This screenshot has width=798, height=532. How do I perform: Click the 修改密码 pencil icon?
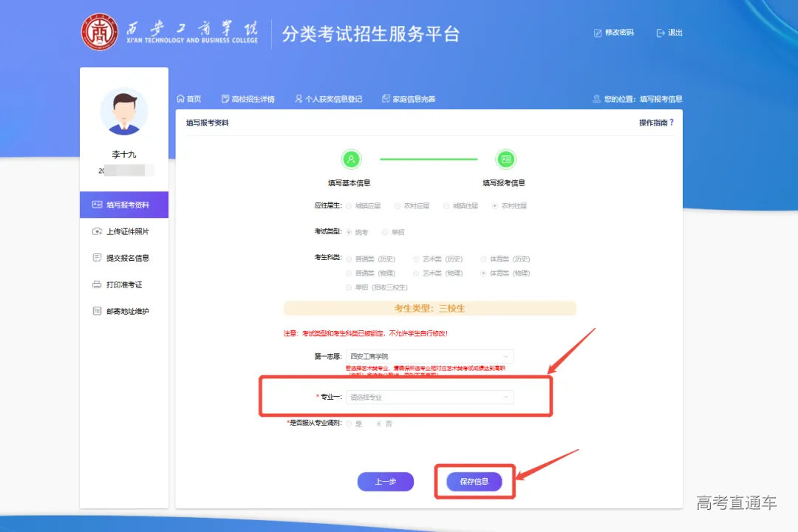click(598, 33)
